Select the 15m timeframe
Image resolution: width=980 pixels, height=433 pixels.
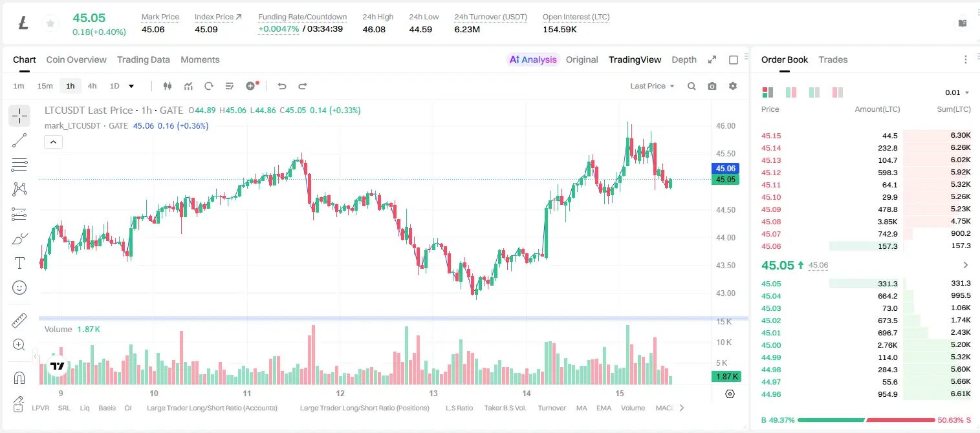45,86
